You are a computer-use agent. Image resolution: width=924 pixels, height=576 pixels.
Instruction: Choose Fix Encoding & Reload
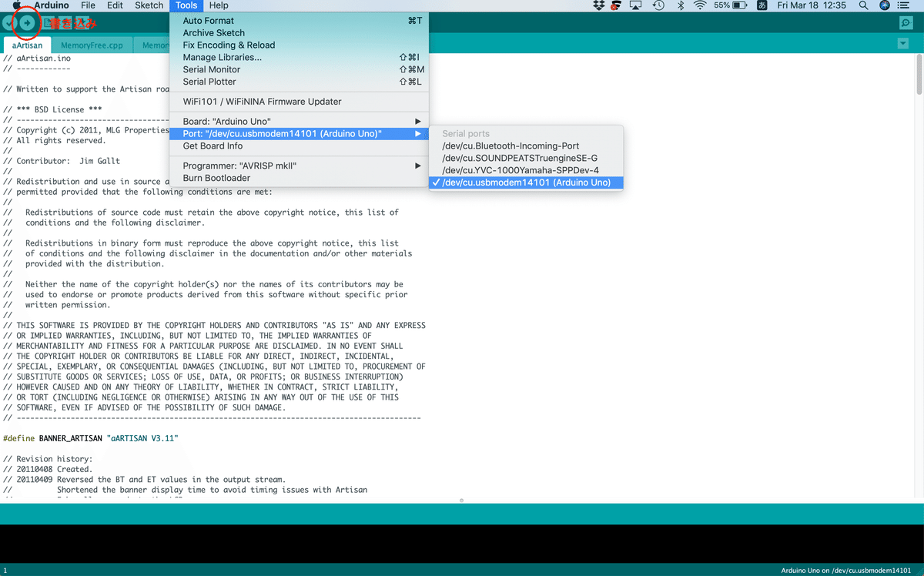tap(300, 45)
